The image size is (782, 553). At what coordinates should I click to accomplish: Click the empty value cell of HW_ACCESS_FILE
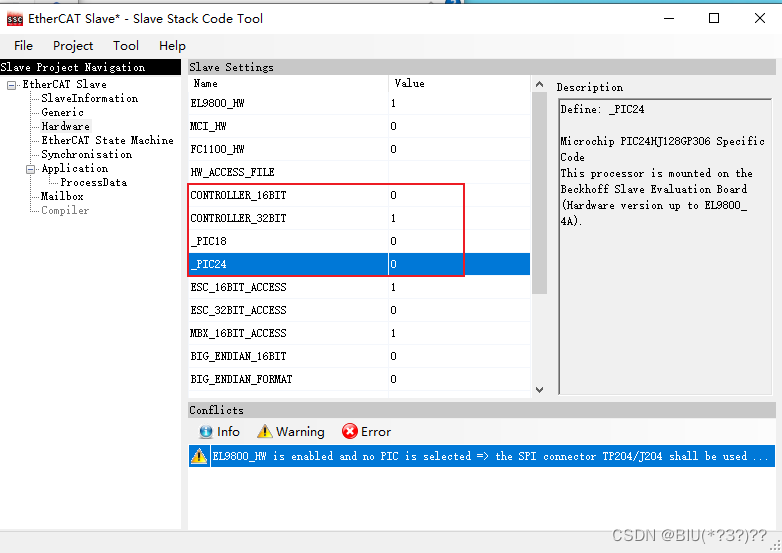click(459, 172)
